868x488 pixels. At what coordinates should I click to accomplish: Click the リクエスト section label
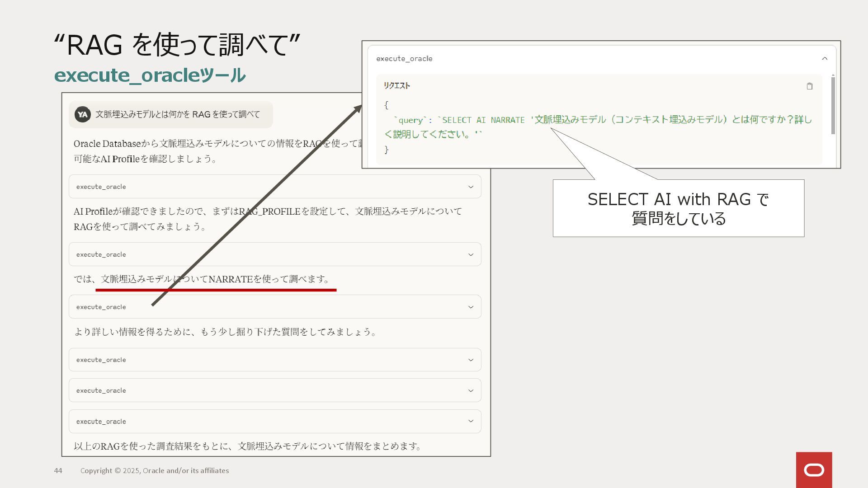396,86
